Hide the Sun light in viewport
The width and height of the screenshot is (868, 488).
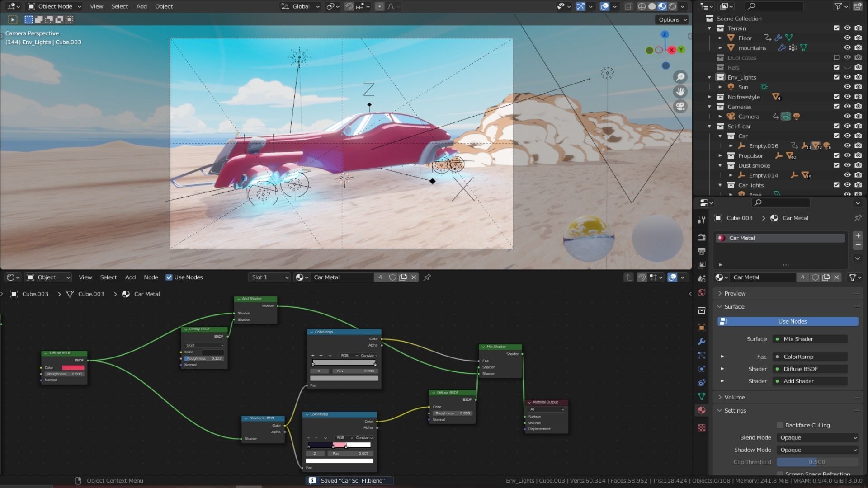[x=848, y=87]
